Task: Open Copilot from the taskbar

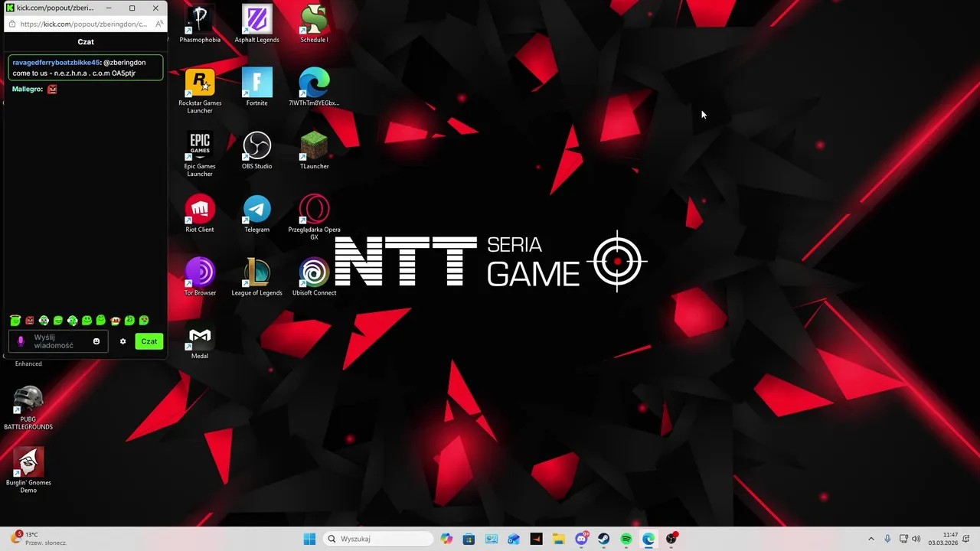Action: coord(446,539)
